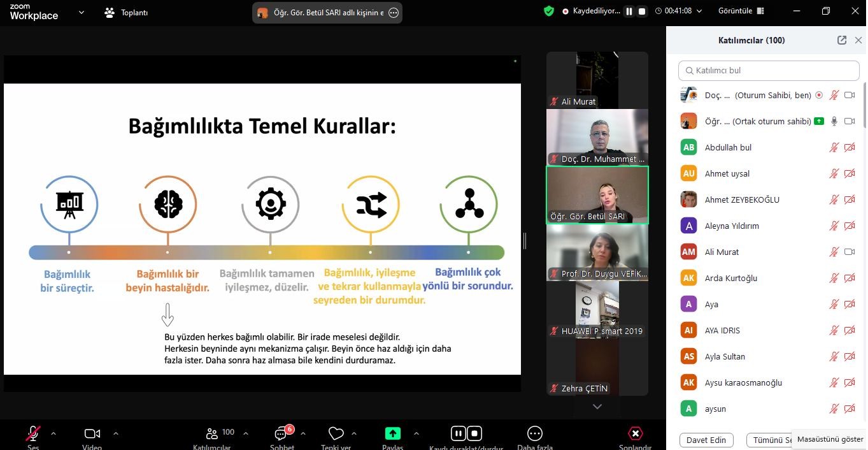
Task: Click the Sonlandır end meeting icon
Action: [635, 434]
